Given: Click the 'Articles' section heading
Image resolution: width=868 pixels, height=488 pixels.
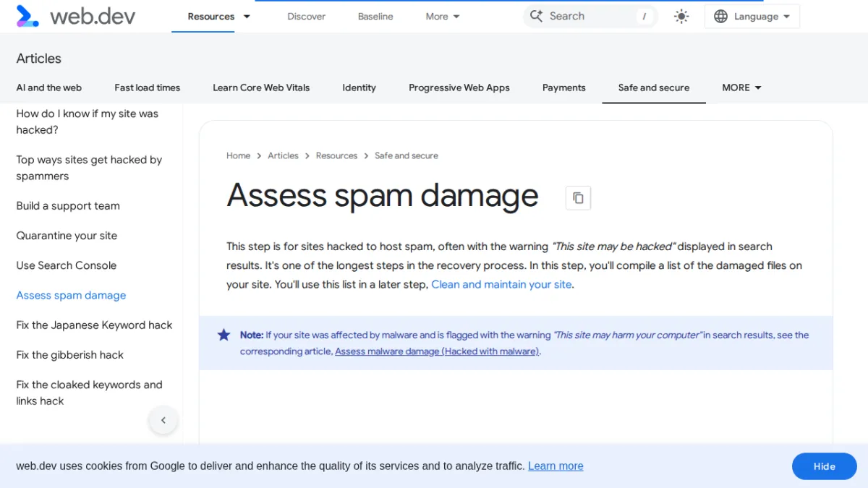Looking at the screenshot, I should click(x=39, y=59).
